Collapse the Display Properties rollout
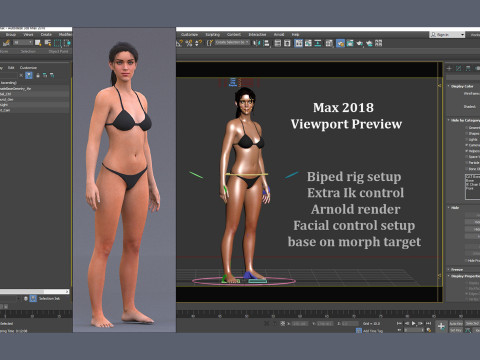Viewport: 480px width, 360px height. (464, 276)
